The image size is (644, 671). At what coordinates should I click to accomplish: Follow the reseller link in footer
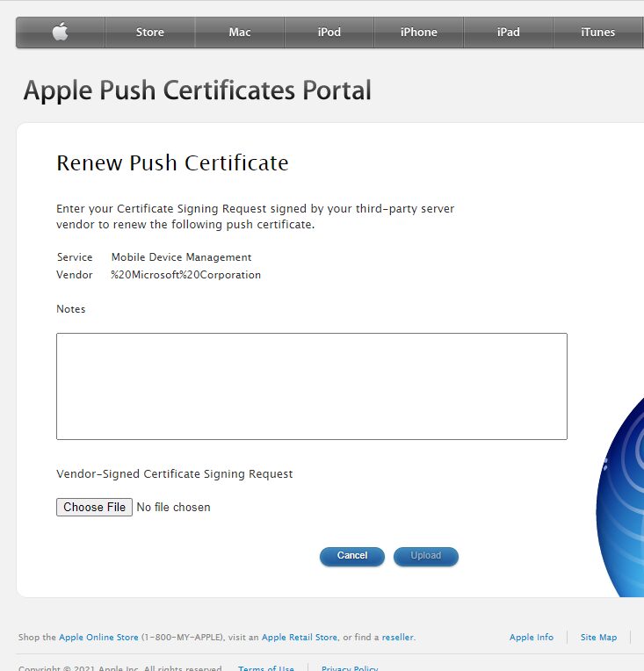click(397, 638)
